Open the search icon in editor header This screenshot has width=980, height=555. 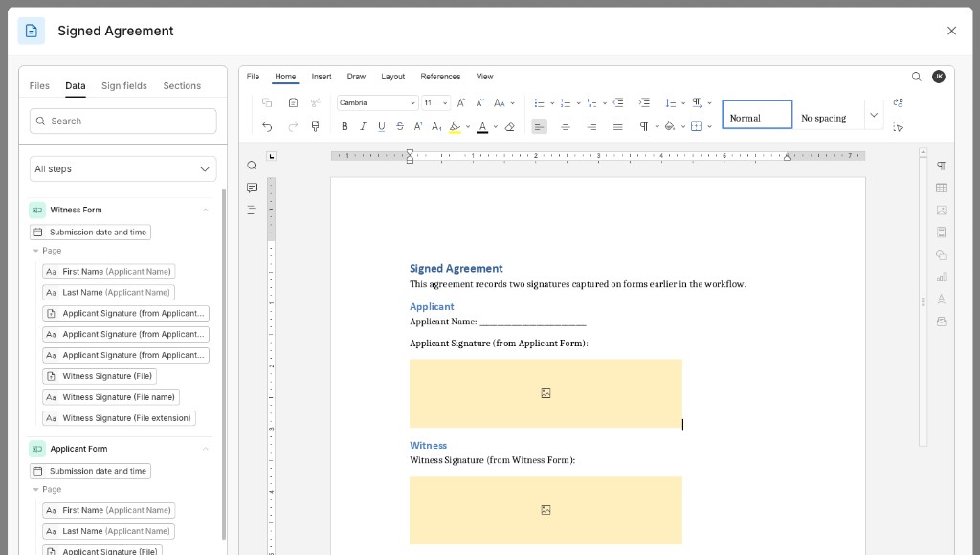coord(916,77)
